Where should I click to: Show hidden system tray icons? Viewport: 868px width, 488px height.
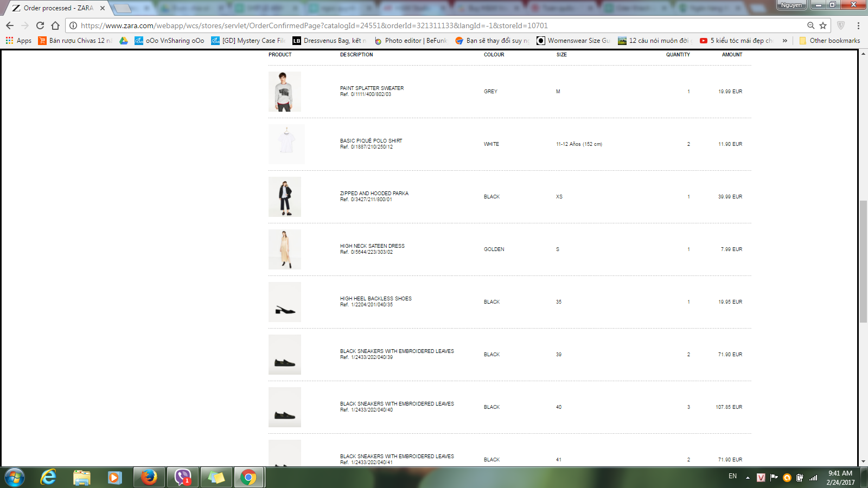click(748, 477)
